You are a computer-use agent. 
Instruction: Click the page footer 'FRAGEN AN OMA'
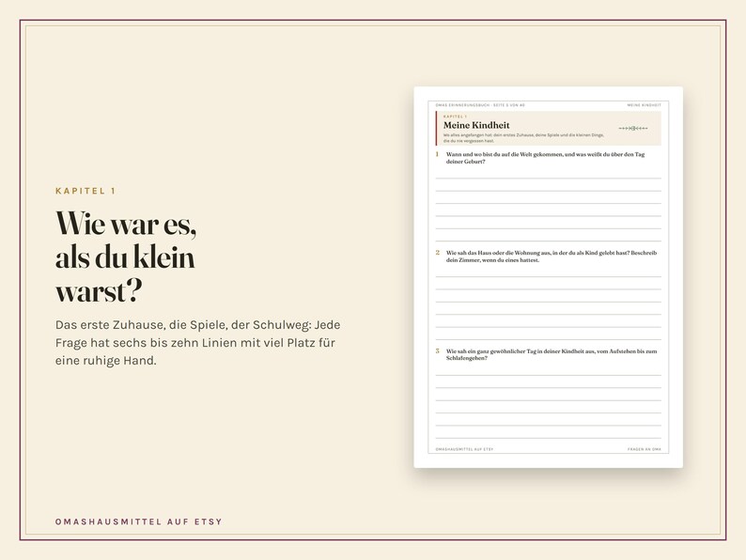[x=645, y=449]
